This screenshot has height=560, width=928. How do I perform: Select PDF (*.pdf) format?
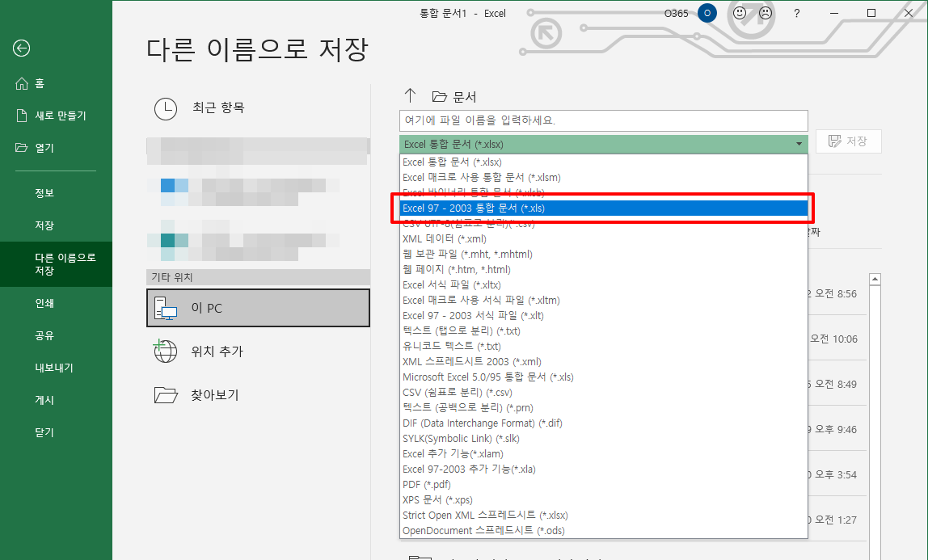tap(604, 485)
